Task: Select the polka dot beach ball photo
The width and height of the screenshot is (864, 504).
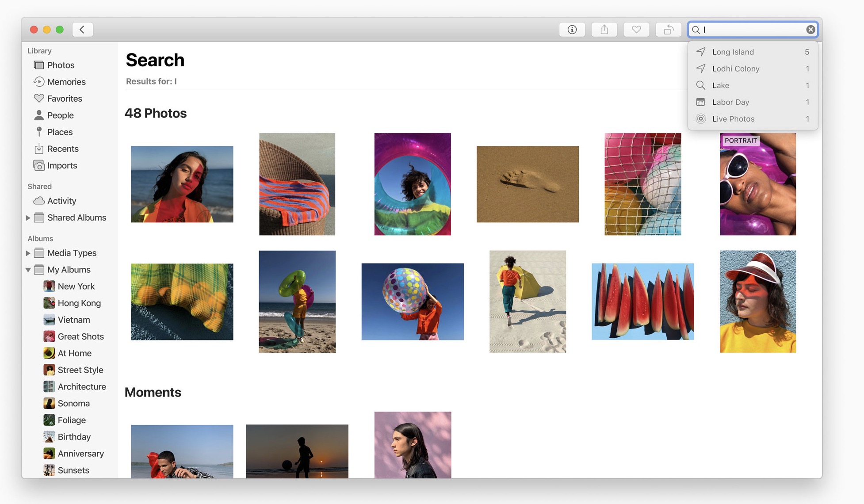Action: (x=413, y=302)
